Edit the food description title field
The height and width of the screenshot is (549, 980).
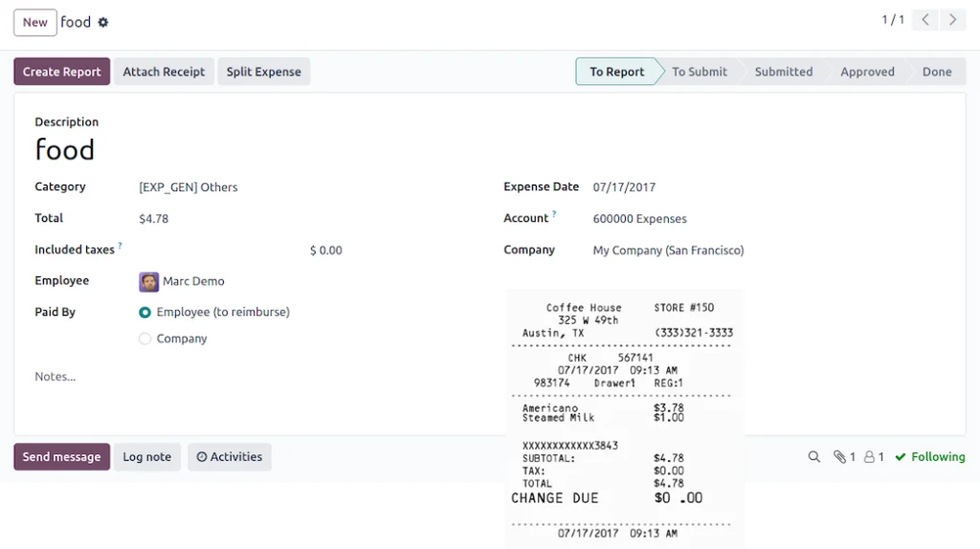(x=64, y=150)
